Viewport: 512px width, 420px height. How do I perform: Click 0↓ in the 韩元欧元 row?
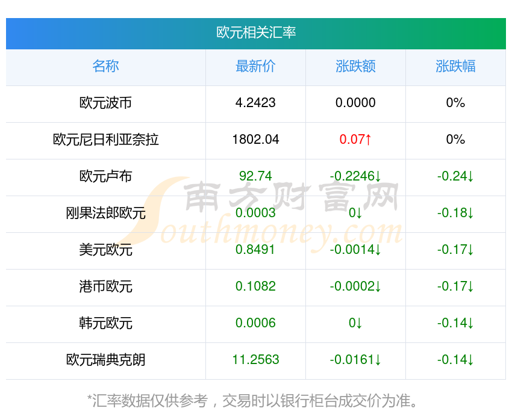355,323
